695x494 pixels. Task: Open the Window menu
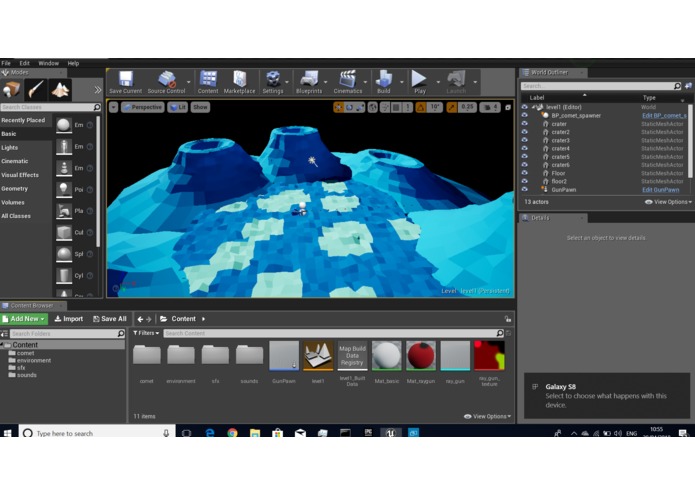coord(48,63)
